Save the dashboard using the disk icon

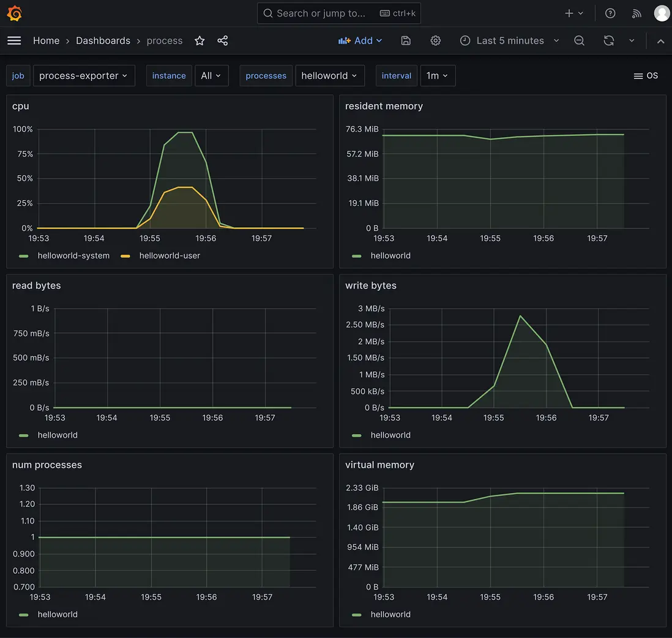click(x=406, y=40)
